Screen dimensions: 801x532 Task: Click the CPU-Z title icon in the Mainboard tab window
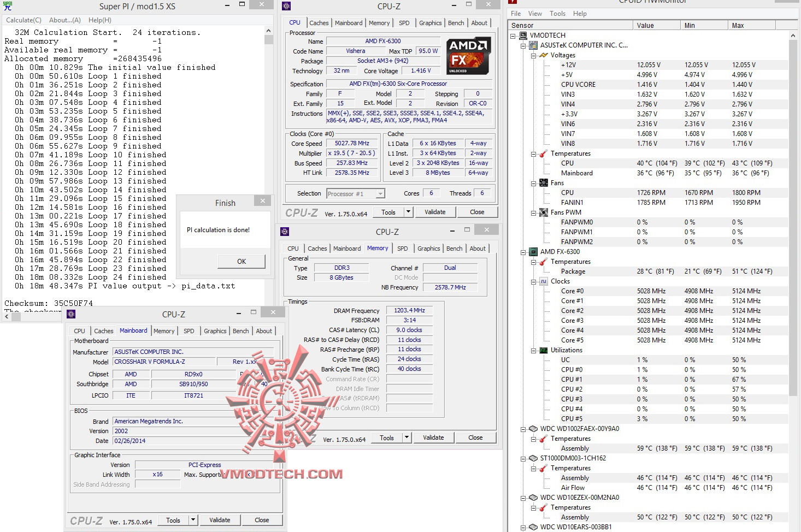71,314
